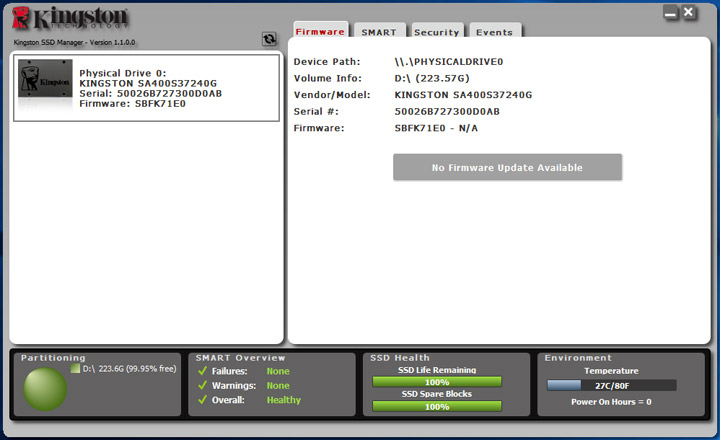Click the SSD Life Remaining label
The image size is (720, 440).
tap(437, 370)
